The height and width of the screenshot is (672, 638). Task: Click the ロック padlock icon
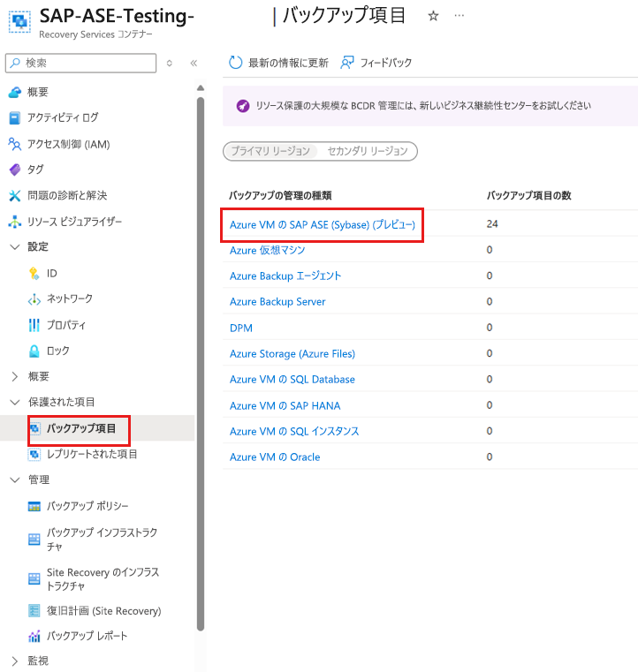(x=34, y=351)
